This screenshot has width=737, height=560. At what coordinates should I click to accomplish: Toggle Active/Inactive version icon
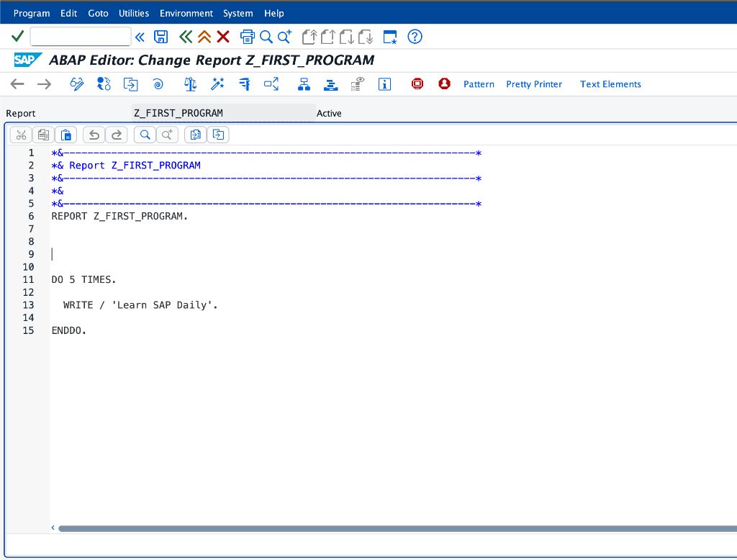coord(104,84)
